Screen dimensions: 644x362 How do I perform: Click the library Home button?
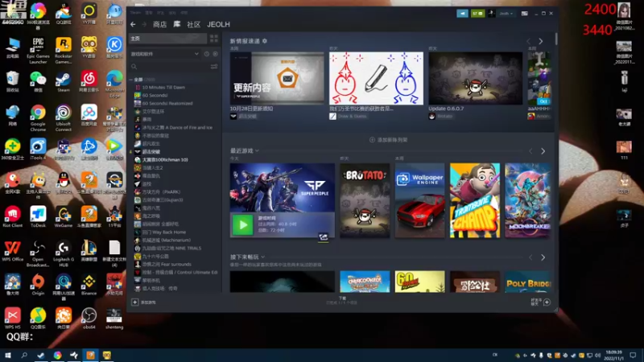pyautogui.click(x=168, y=39)
